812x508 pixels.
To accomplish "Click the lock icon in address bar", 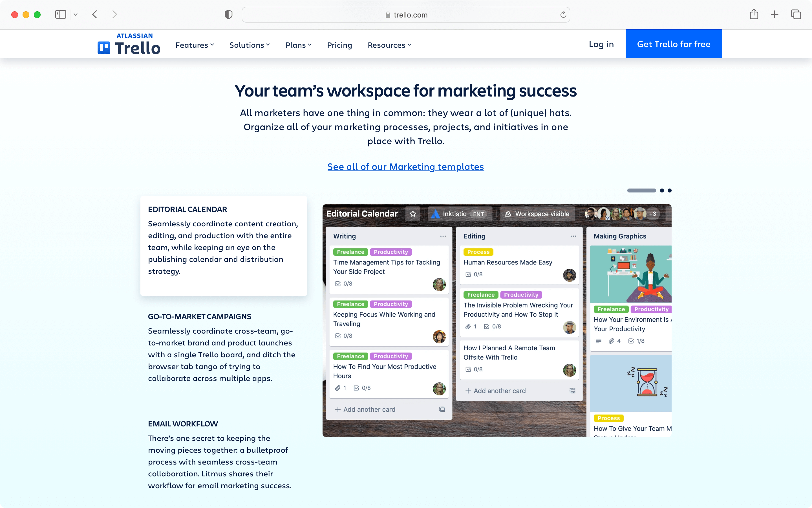I will [388, 15].
